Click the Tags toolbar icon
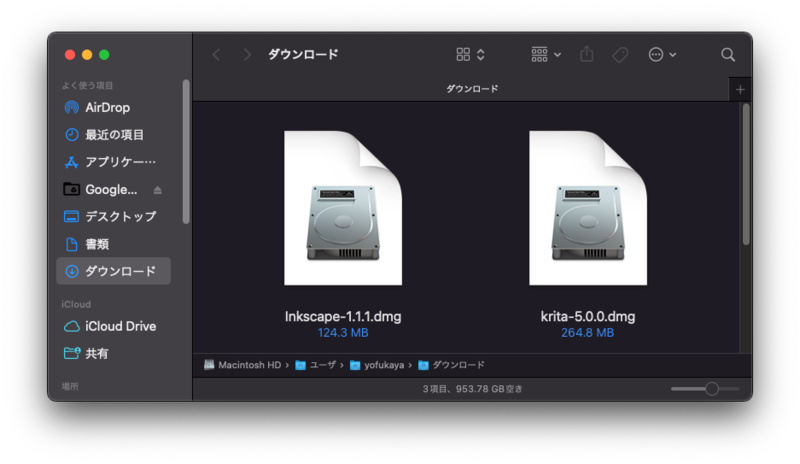The height and width of the screenshot is (464, 800). [620, 55]
